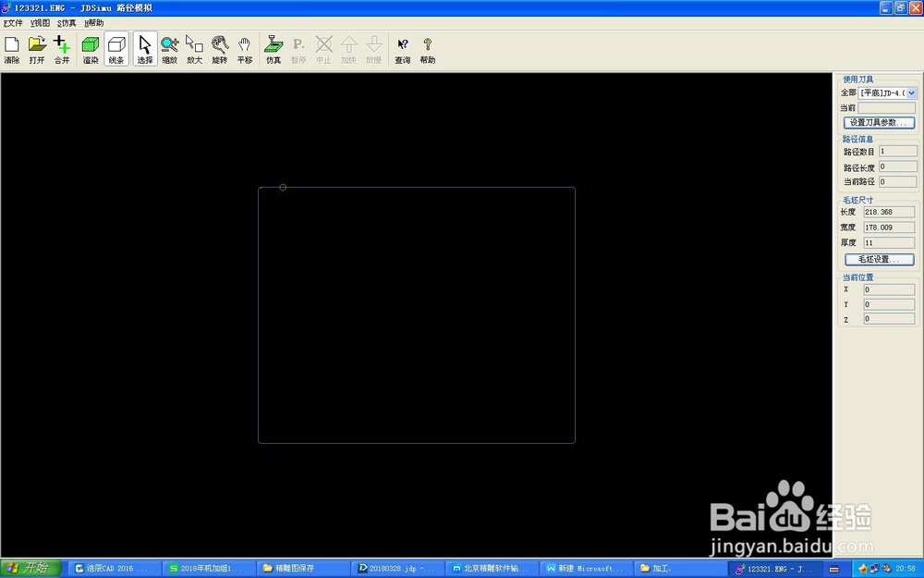Click the 清除 (clear) toolbar icon
Image resolution: width=924 pixels, height=578 pixels.
(x=12, y=50)
